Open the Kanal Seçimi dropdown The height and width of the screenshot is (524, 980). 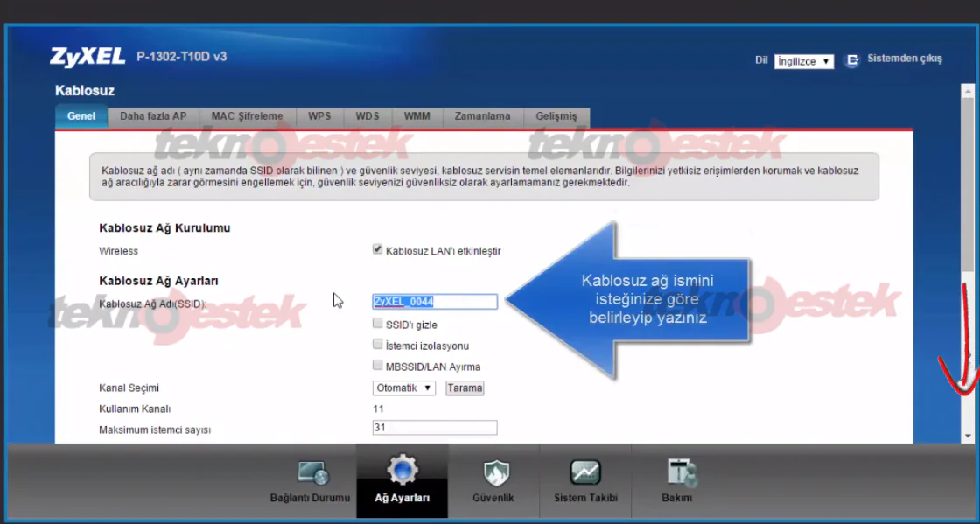point(402,388)
